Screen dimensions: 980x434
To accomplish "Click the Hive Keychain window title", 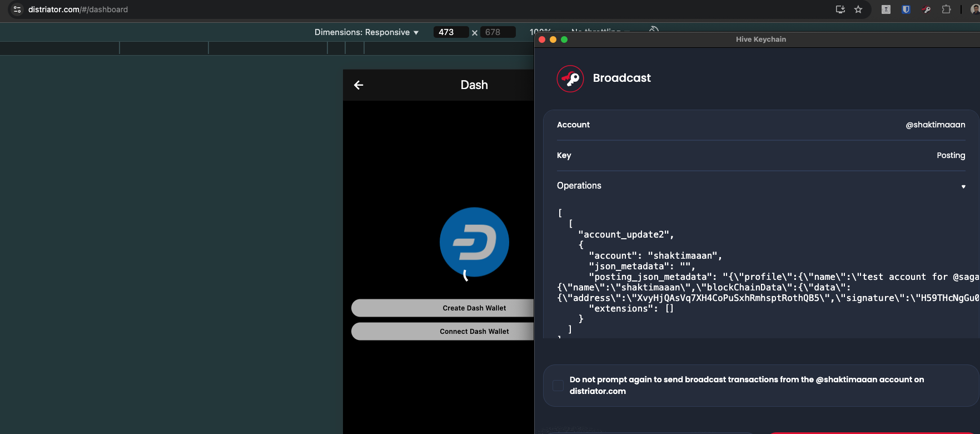I will click(x=761, y=40).
